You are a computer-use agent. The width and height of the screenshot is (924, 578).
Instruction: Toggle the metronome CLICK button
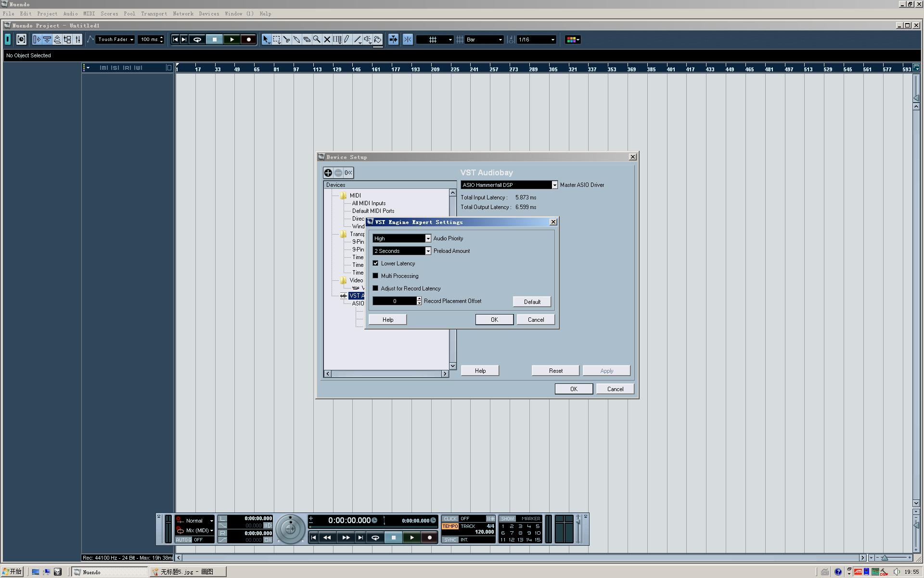tap(450, 519)
